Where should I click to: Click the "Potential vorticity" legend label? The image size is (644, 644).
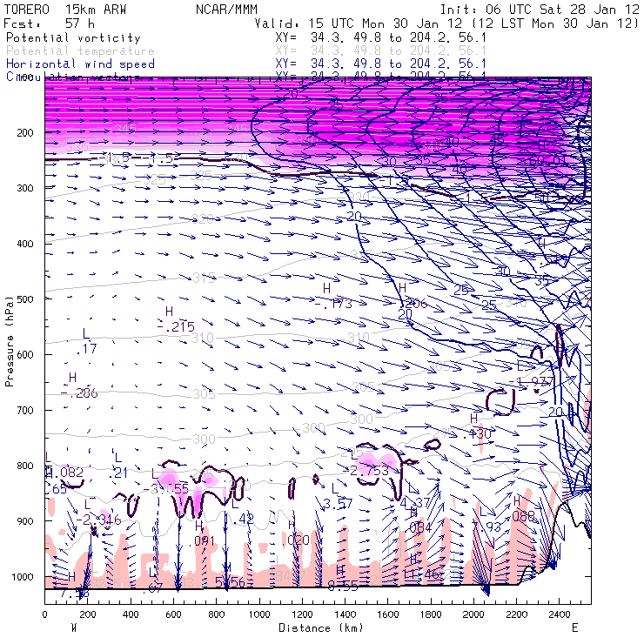tap(73, 37)
